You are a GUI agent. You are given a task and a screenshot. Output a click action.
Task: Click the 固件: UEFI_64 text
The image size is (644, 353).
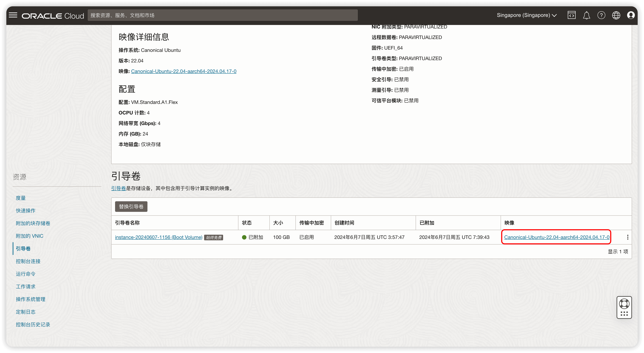[387, 48]
